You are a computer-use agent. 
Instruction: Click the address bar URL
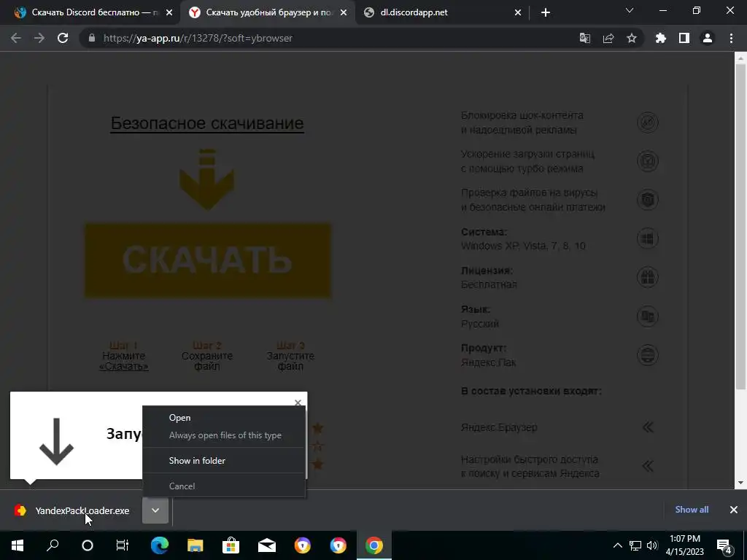point(198,38)
